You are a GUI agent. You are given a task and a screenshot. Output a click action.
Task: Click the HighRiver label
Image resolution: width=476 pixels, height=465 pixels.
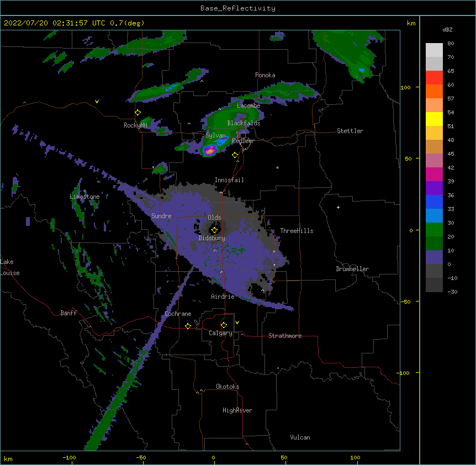pyautogui.click(x=237, y=410)
